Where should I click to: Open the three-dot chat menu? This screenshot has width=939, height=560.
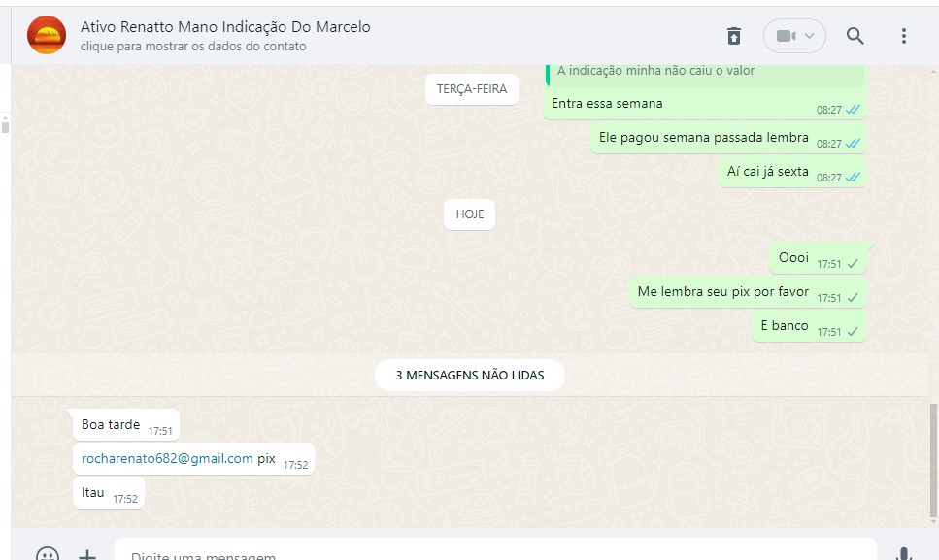tap(903, 36)
